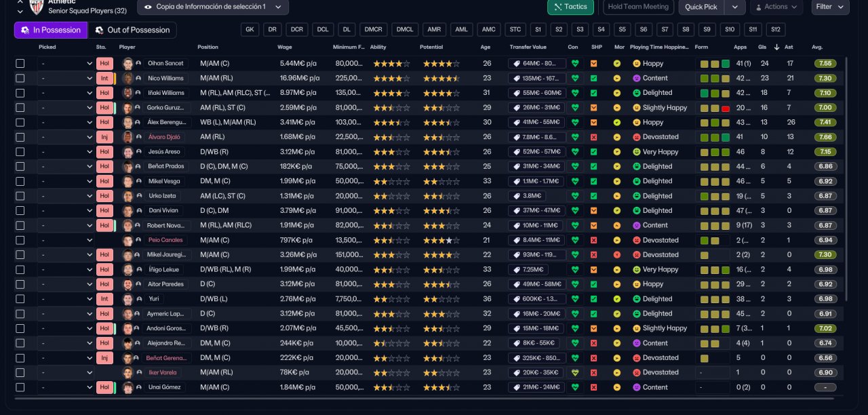The height and width of the screenshot is (415, 868).
Task: Click the Int status badge for Yuri
Action: point(104,299)
